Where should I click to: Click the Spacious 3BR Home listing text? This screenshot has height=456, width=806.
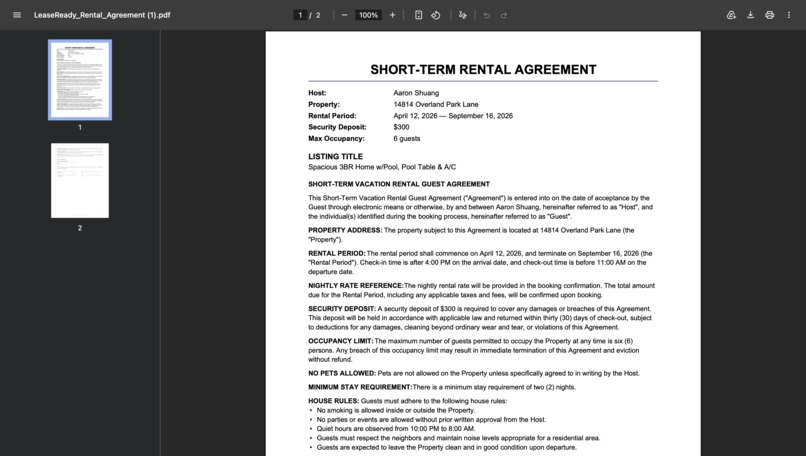pyautogui.click(x=382, y=167)
